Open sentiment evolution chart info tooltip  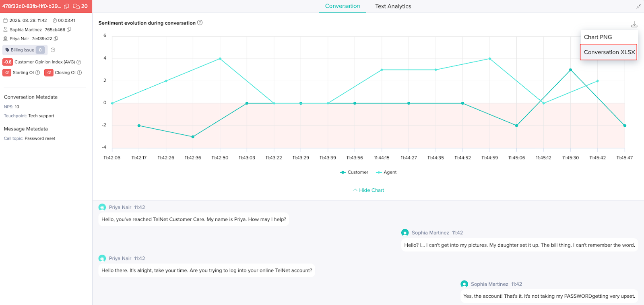click(200, 23)
